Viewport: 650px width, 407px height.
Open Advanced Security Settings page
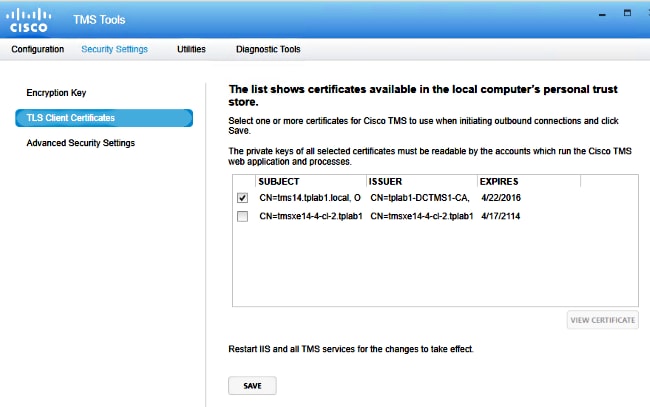(81, 143)
